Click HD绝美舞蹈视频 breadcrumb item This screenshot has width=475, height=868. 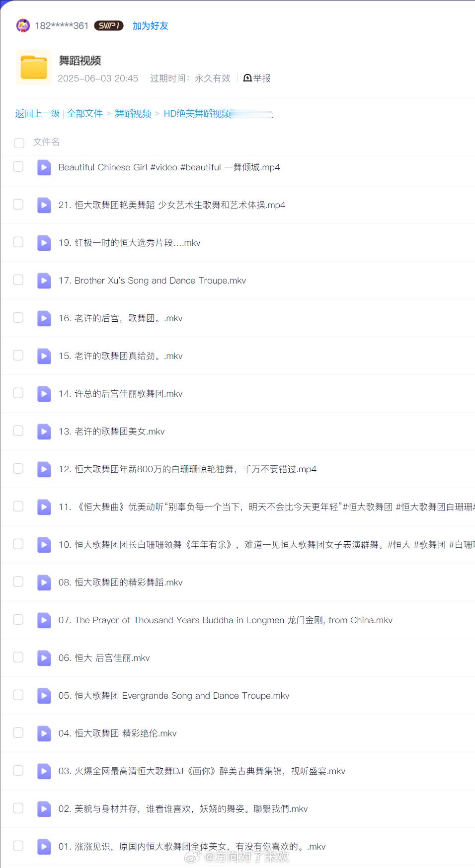click(x=197, y=114)
